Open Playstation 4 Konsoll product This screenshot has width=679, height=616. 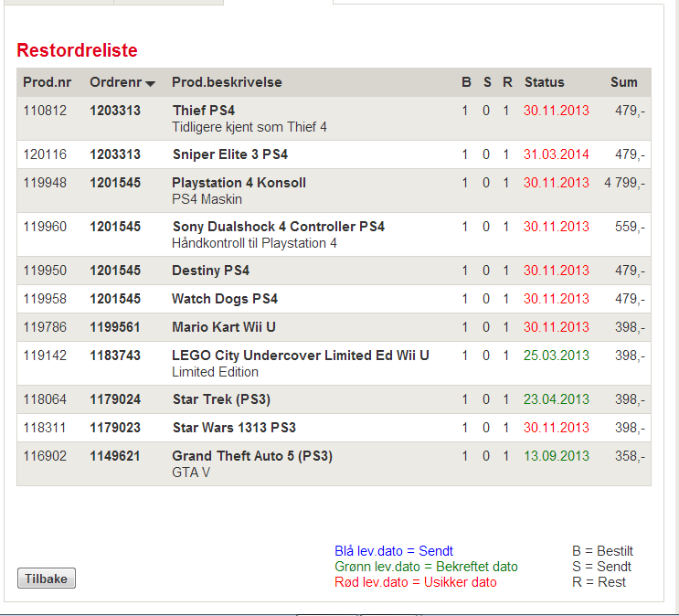coord(239,183)
